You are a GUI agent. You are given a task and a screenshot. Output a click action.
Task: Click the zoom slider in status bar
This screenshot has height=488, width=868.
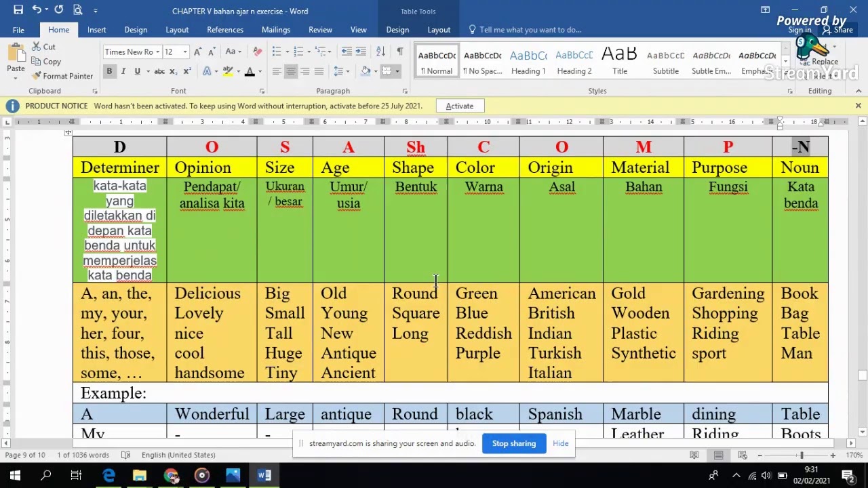(801, 455)
